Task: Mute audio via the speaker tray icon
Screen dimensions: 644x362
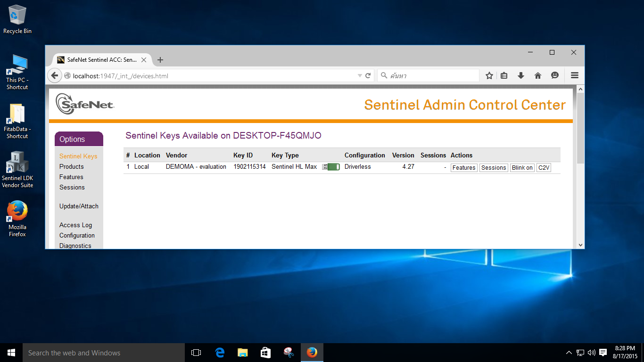Action: click(x=591, y=352)
